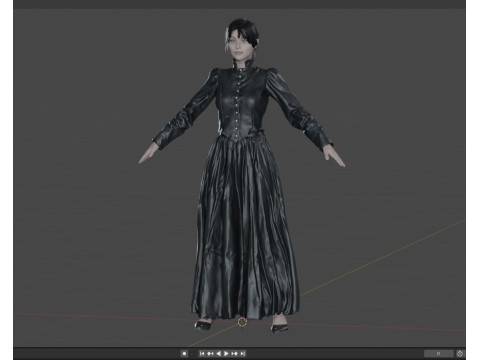The width and height of the screenshot is (480, 360).
Task: Play the animation in reverse
Action: point(219,354)
